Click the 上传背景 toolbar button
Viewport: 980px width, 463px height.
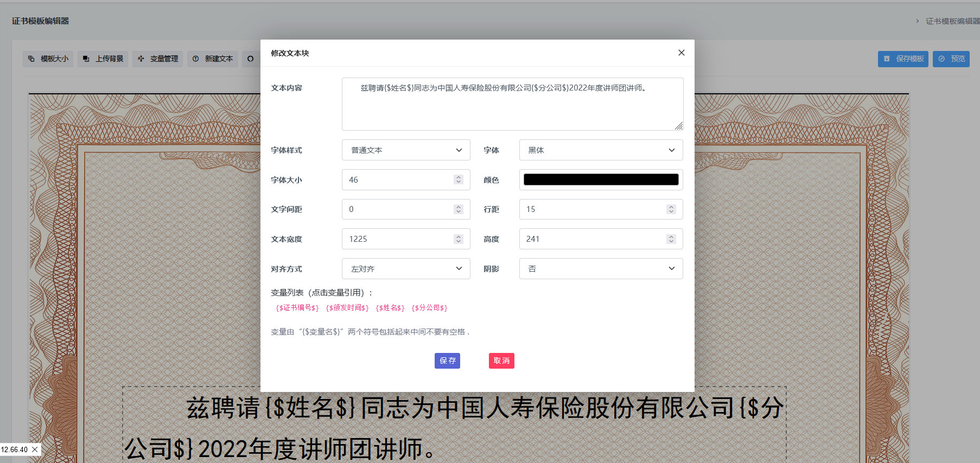pos(103,59)
